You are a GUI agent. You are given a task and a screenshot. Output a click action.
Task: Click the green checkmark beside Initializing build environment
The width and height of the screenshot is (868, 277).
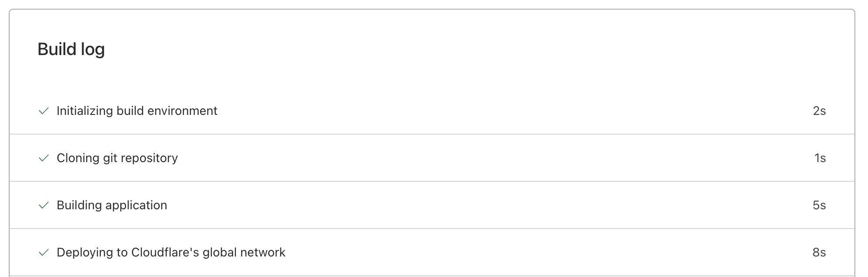44,111
